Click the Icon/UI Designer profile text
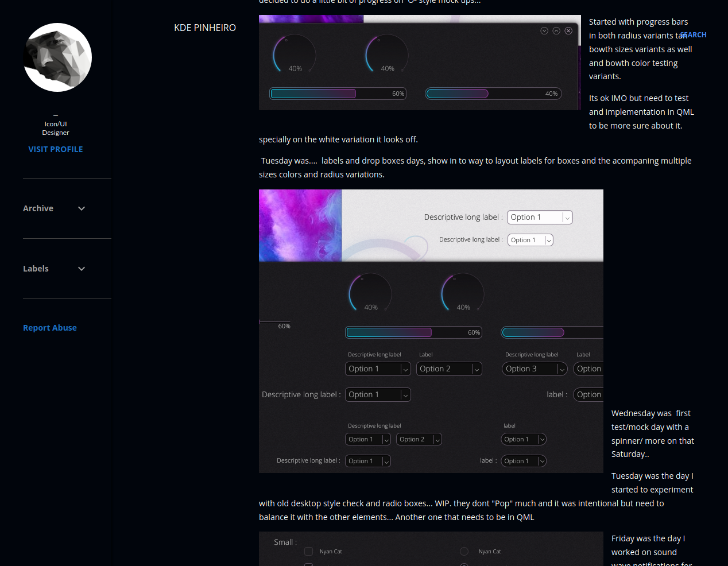This screenshot has width=728, height=566. (56, 128)
